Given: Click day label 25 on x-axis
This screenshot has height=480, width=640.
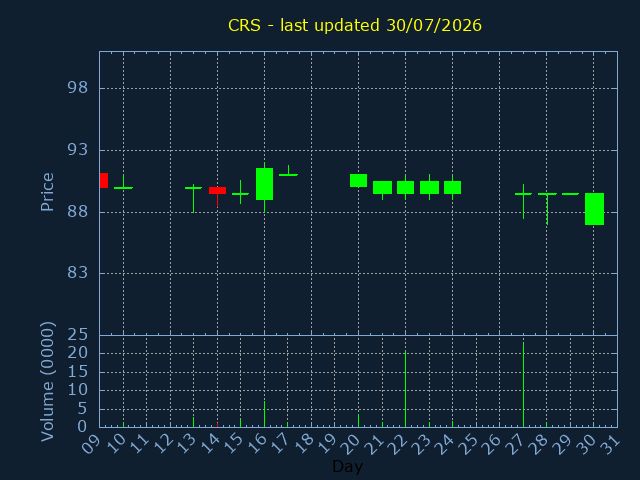Looking at the screenshot, I should click(468, 443).
